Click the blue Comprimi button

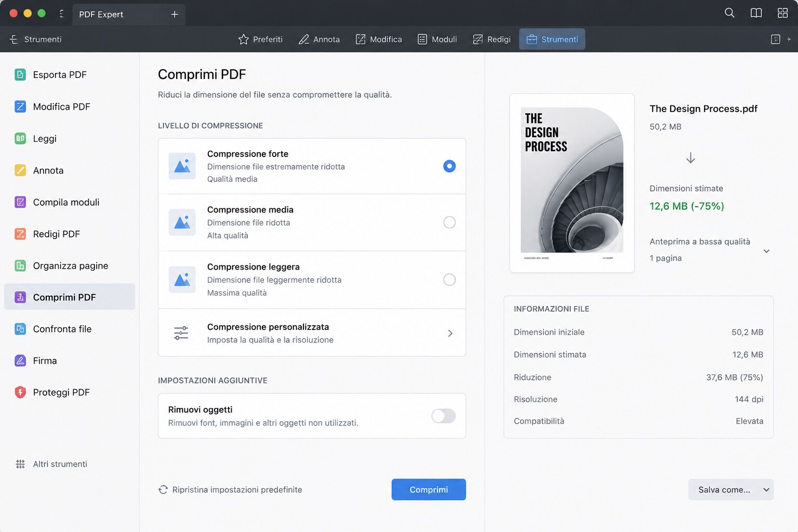pyautogui.click(x=429, y=489)
